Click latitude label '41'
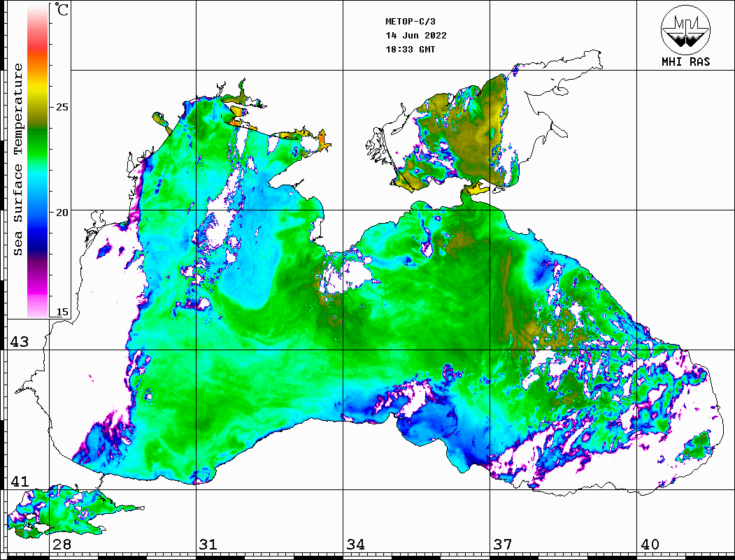735x560 pixels. [x=20, y=481]
